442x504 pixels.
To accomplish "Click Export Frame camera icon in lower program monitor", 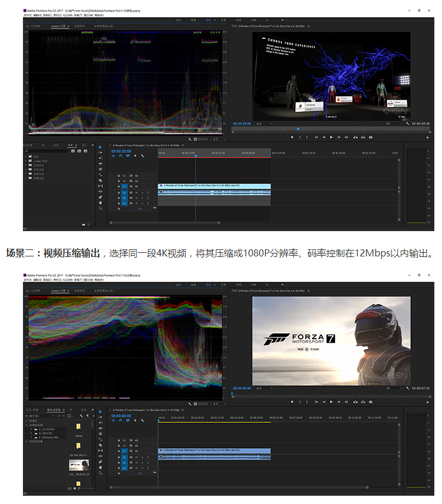I will click(371, 402).
